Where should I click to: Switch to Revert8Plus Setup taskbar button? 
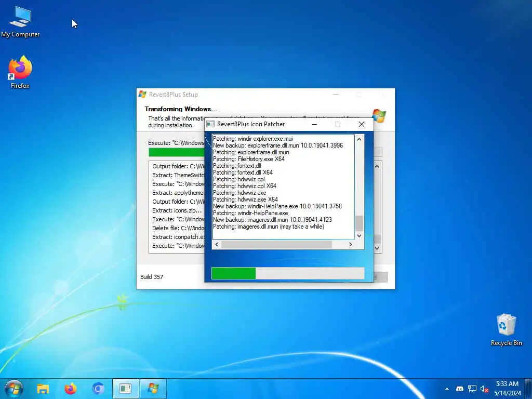(153, 389)
